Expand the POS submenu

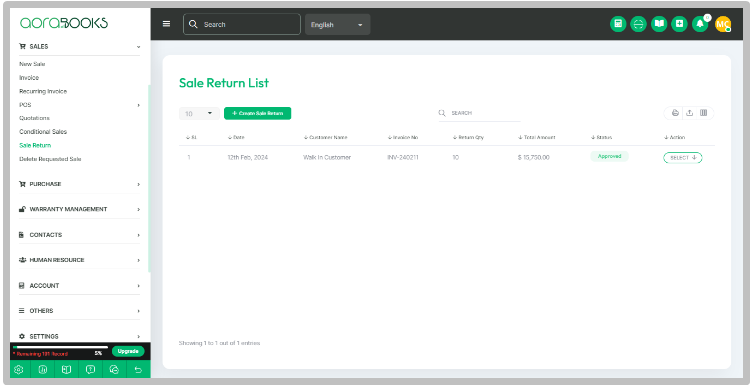click(x=79, y=105)
